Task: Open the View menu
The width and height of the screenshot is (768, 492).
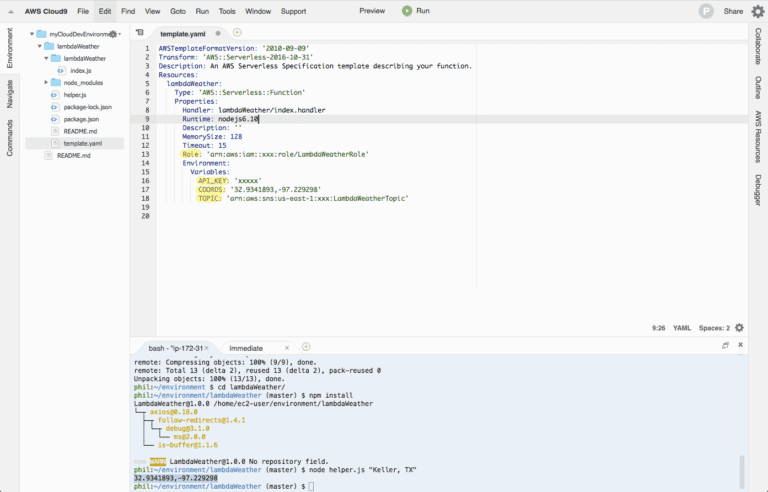Action: (152, 11)
